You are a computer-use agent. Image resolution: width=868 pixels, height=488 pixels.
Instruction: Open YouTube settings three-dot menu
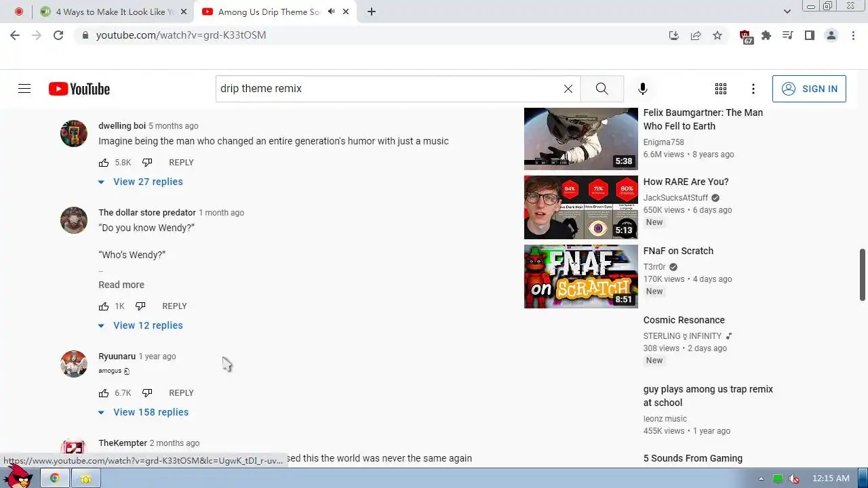753,89
